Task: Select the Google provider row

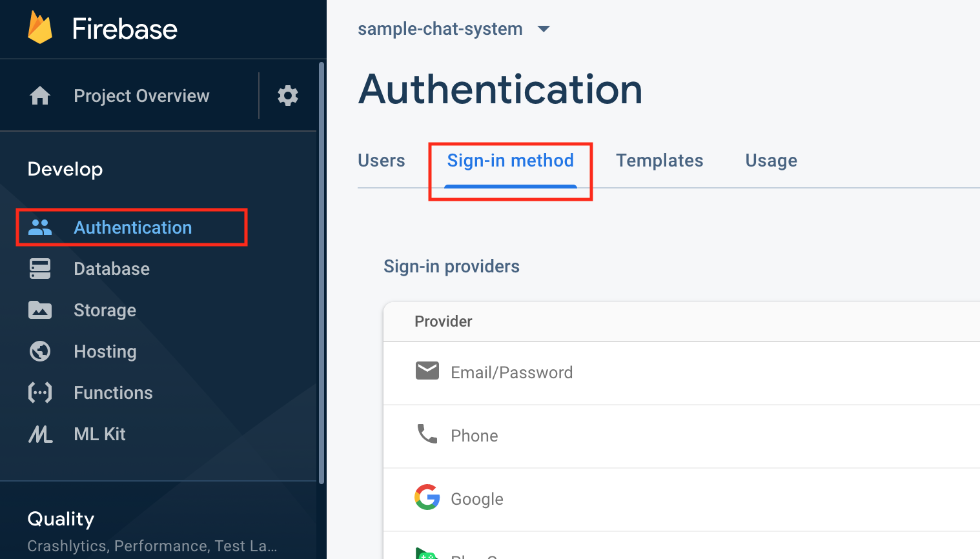Action: (x=682, y=500)
